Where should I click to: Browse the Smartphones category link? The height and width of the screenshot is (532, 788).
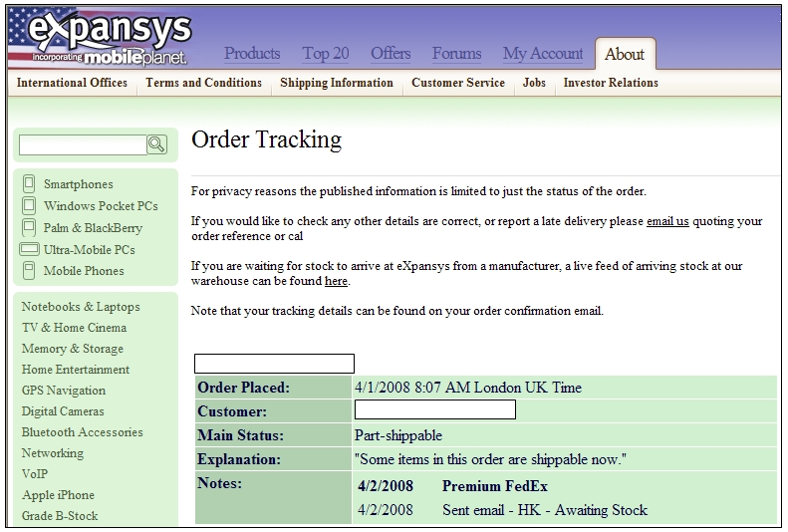click(79, 184)
